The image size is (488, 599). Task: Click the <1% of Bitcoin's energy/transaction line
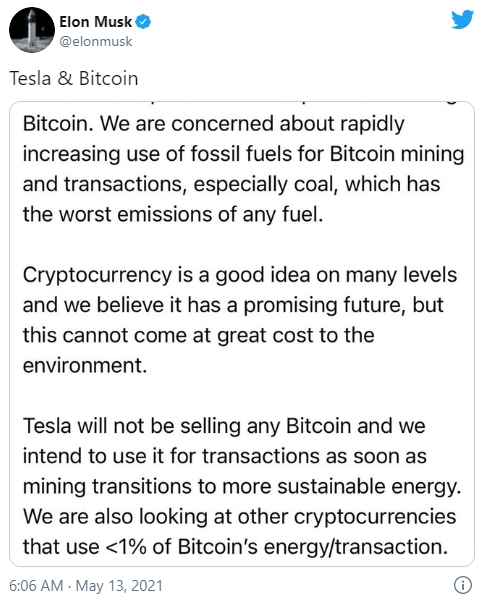pos(235,547)
